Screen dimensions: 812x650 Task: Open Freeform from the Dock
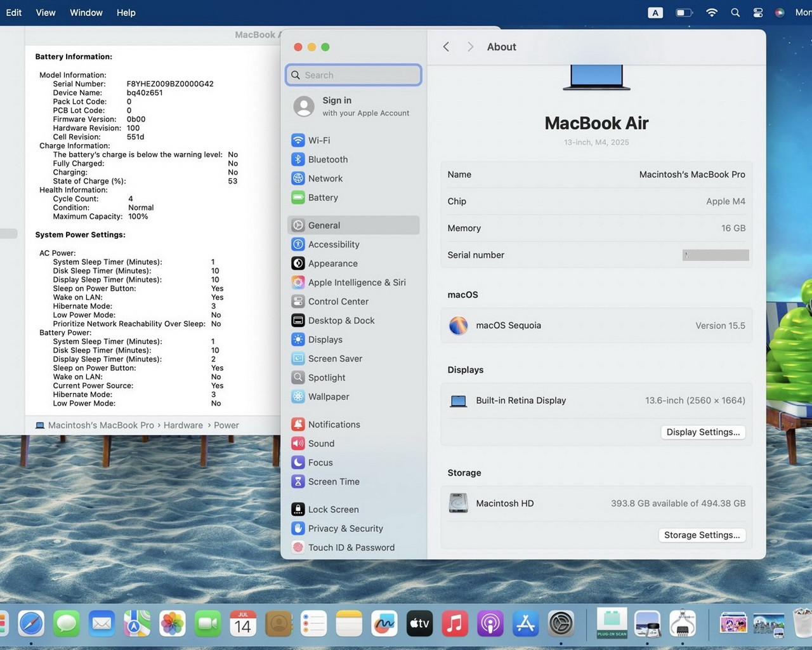pos(384,624)
